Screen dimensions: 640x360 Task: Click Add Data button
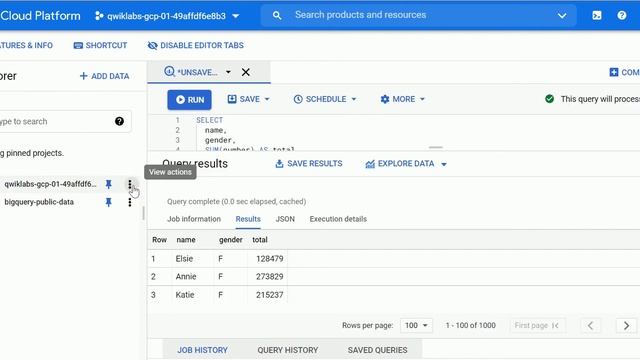104,76
